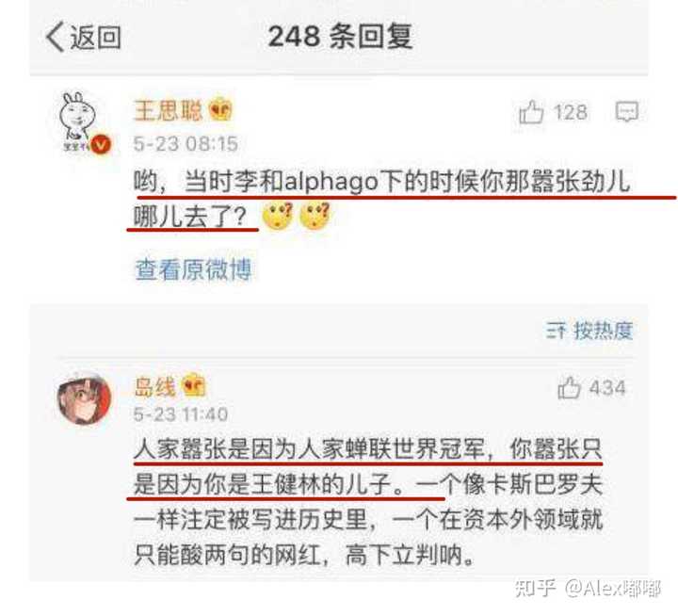
Task: Tap the orange V verification badge
Action: tap(101, 144)
